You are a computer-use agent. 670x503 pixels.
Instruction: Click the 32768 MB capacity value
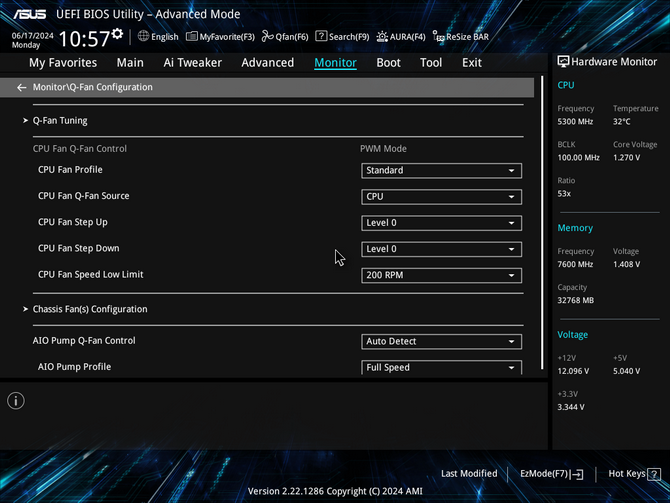pyautogui.click(x=576, y=300)
